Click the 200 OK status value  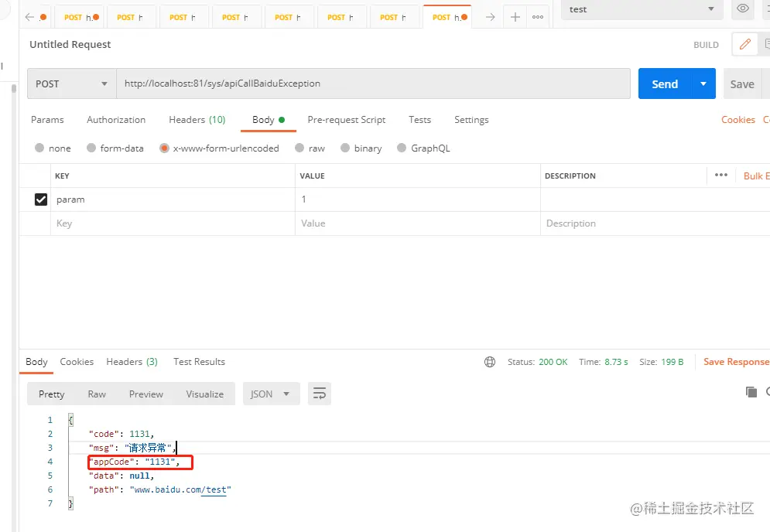pyautogui.click(x=553, y=362)
